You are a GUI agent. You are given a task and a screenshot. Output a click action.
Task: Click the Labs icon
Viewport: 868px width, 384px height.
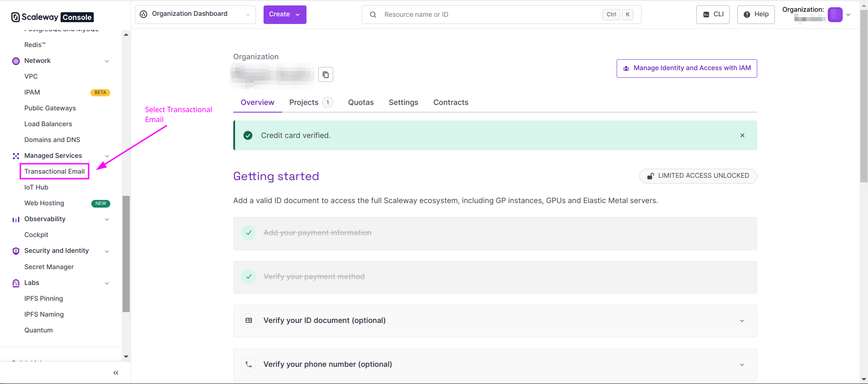click(16, 283)
